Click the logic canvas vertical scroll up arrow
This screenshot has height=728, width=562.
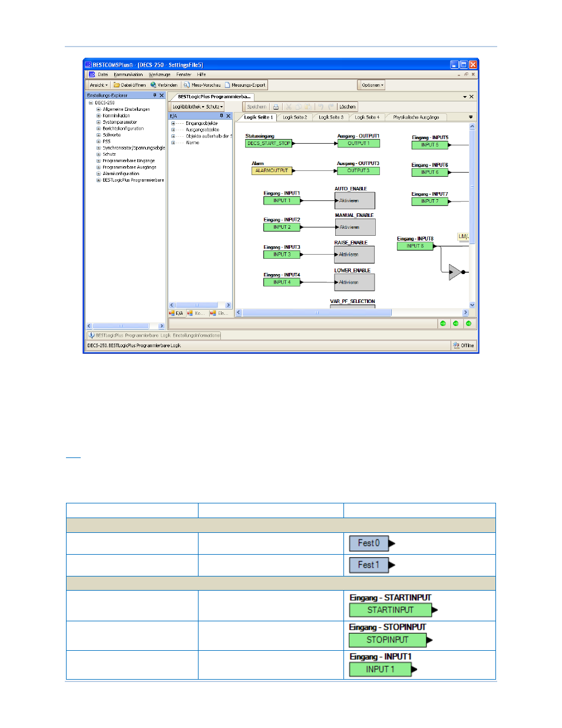(472, 126)
